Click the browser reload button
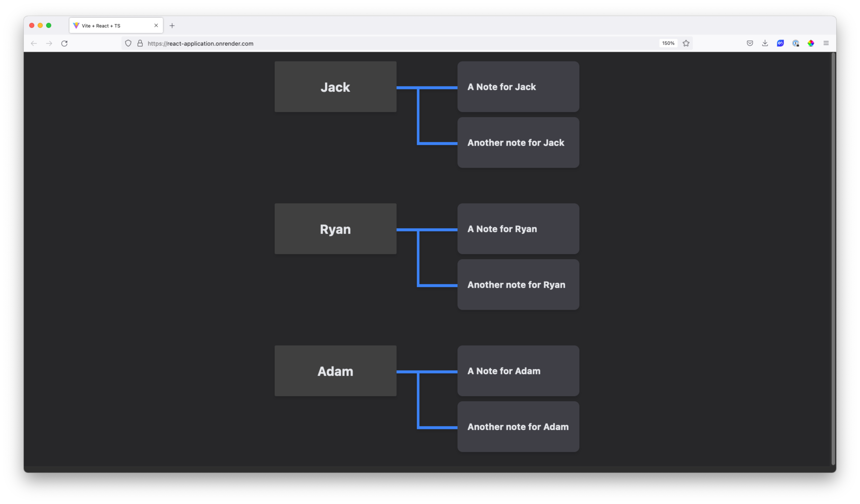The width and height of the screenshot is (860, 504). coord(64,43)
